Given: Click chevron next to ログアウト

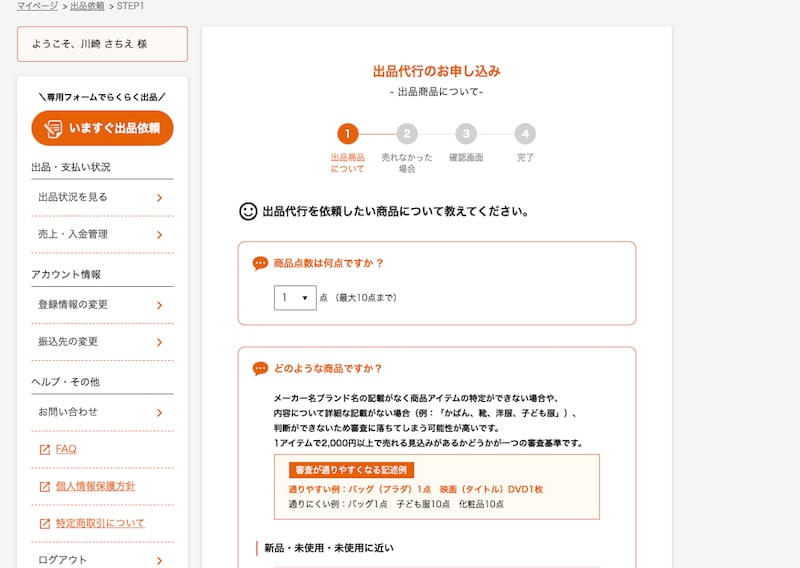Looking at the screenshot, I should [x=160, y=560].
